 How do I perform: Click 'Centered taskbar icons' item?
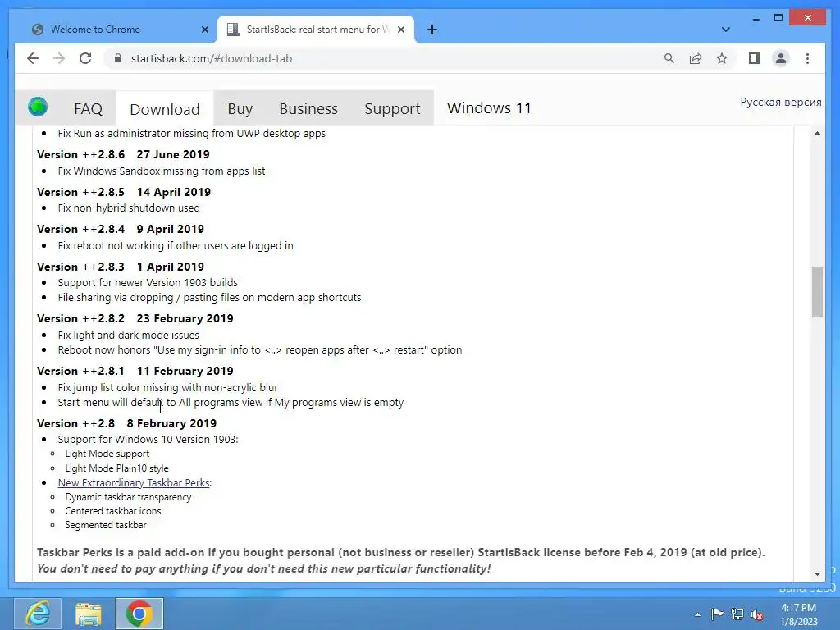[x=113, y=511]
